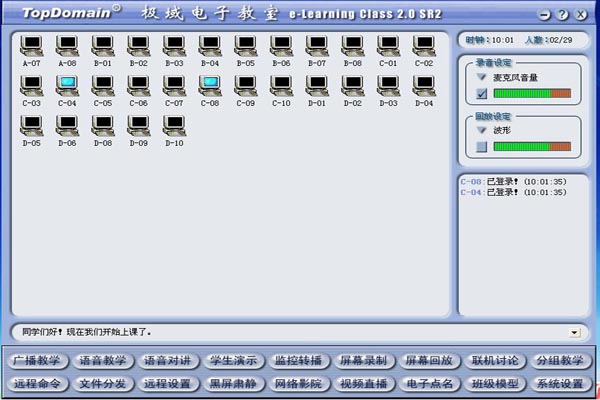The height and width of the screenshot is (400, 600).
Task: Adjust the microphone volume level bar
Action: click(532, 93)
